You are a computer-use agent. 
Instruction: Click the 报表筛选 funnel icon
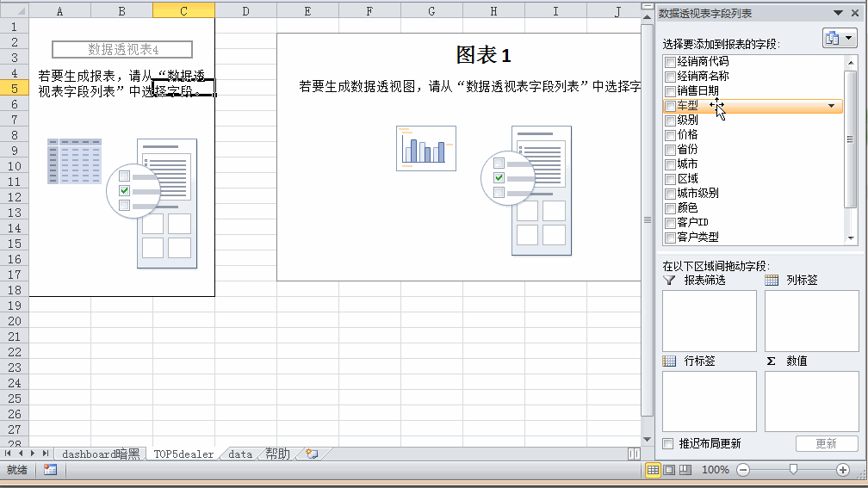tap(669, 281)
